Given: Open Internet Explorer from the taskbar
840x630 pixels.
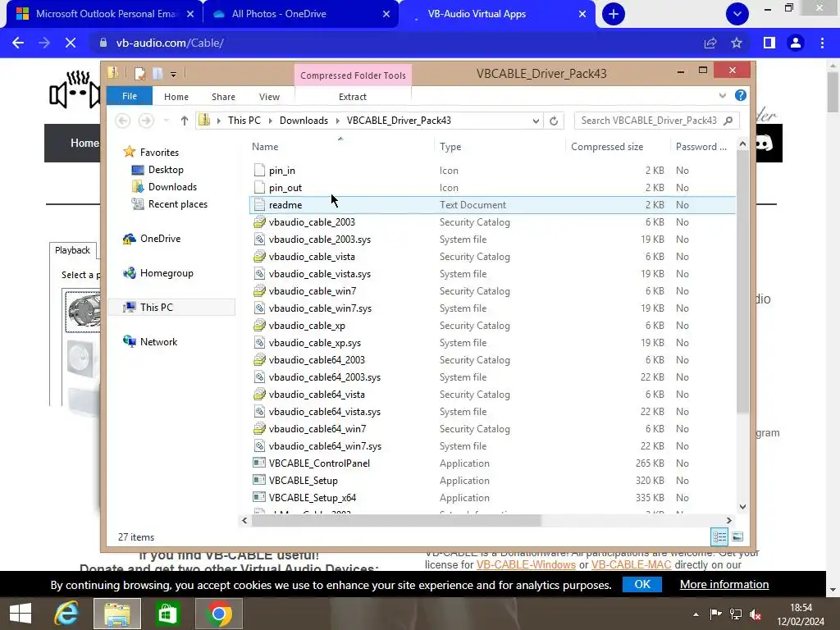Looking at the screenshot, I should (66, 614).
